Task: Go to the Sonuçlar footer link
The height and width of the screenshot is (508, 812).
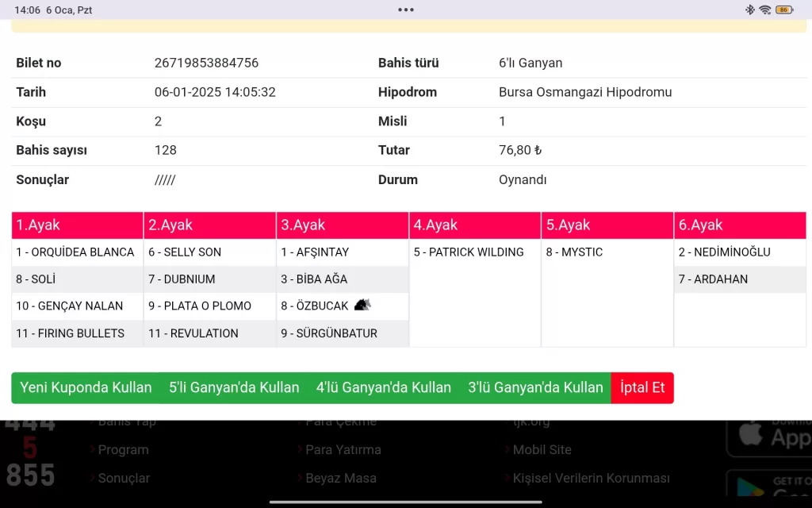Action: (x=124, y=478)
